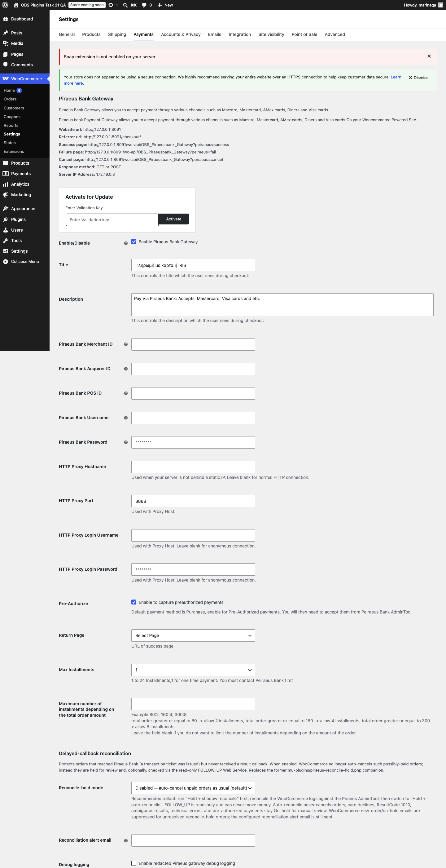Switch to the Emails settings tab

point(214,34)
